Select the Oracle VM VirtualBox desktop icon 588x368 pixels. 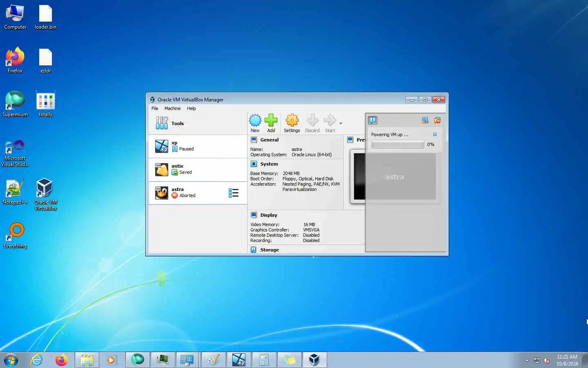45,194
